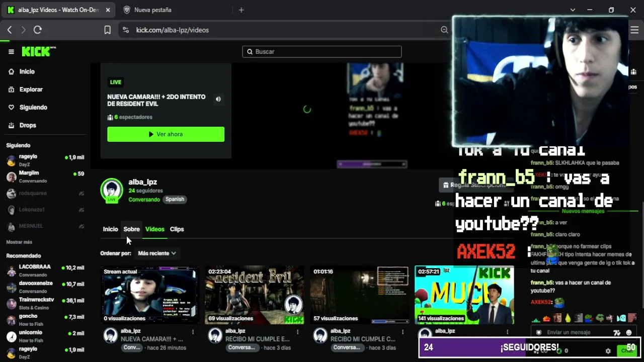Open unicornio recommended channel
This screenshot has height=362, width=644.
tap(45, 336)
